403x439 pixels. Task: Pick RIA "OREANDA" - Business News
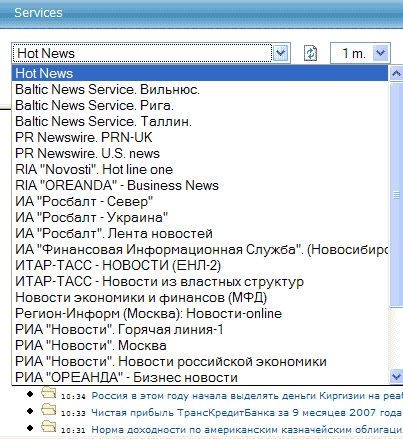[200, 185]
